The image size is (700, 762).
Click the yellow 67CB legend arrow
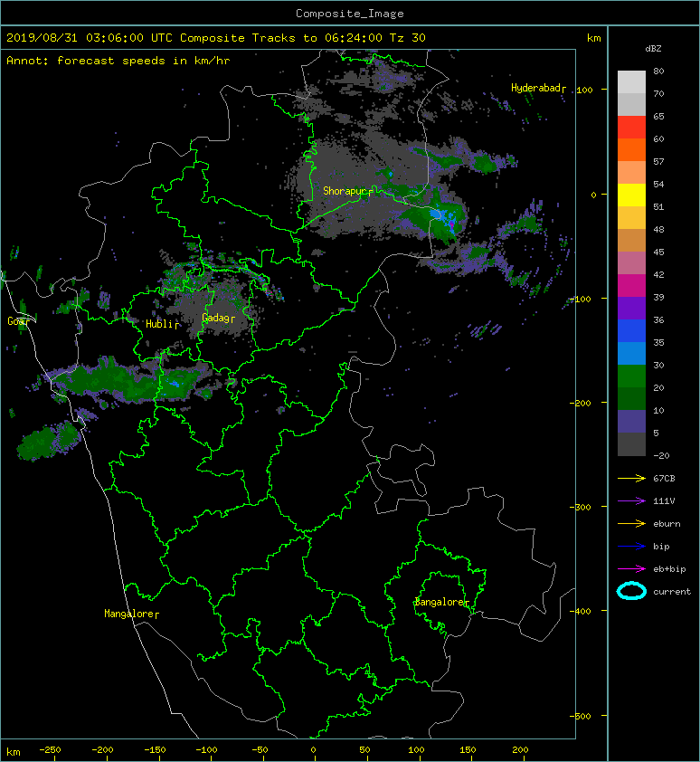631,478
